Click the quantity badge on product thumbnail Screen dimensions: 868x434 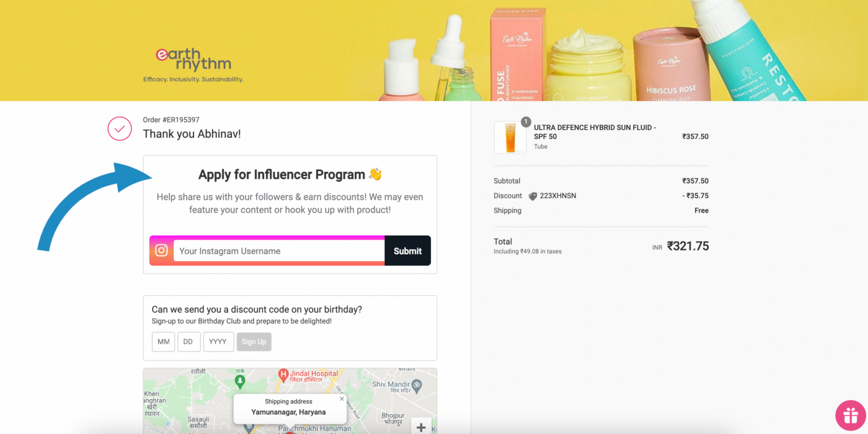[526, 122]
